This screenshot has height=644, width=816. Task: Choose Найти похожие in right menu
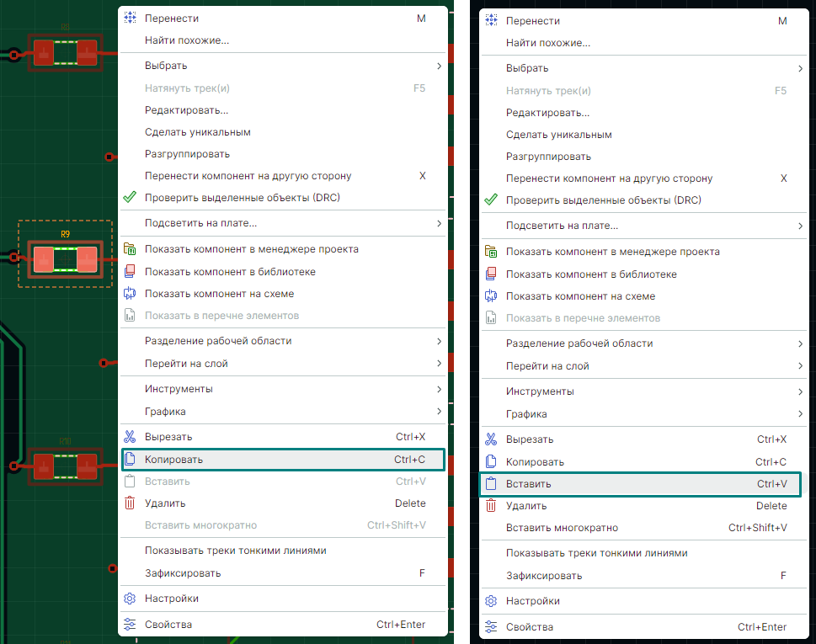pyautogui.click(x=644, y=43)
